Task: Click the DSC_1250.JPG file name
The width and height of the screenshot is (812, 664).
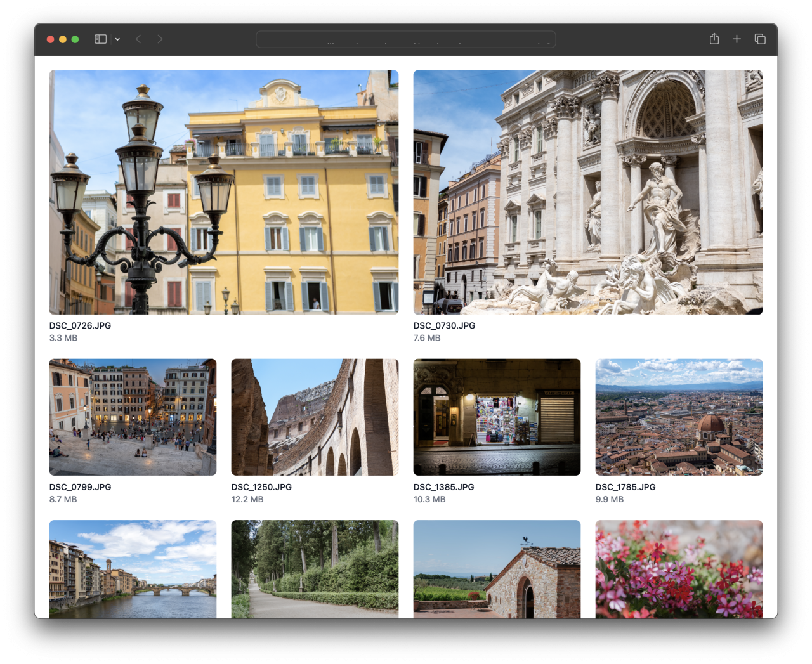Action: tap(261, 487)
